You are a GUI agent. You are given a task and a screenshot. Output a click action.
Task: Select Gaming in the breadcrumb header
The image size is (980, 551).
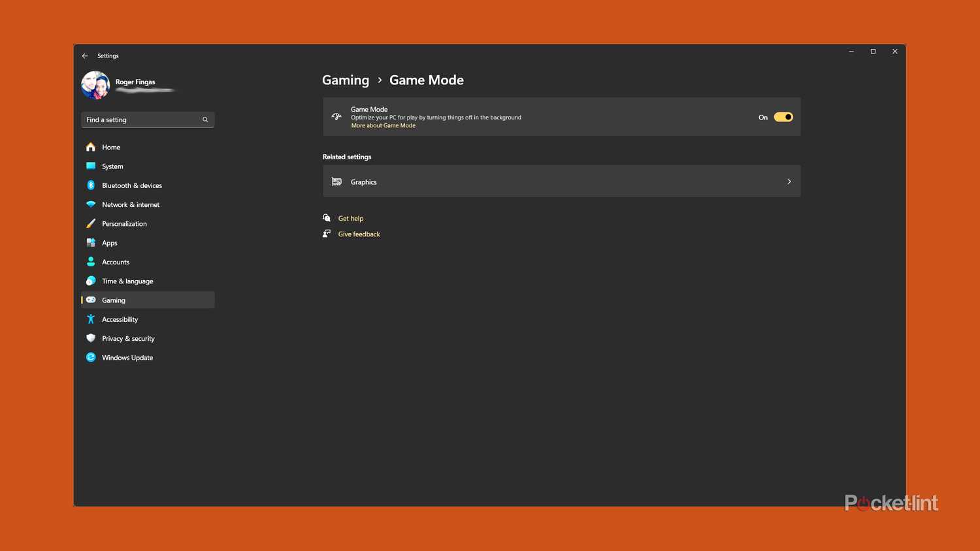345,80
